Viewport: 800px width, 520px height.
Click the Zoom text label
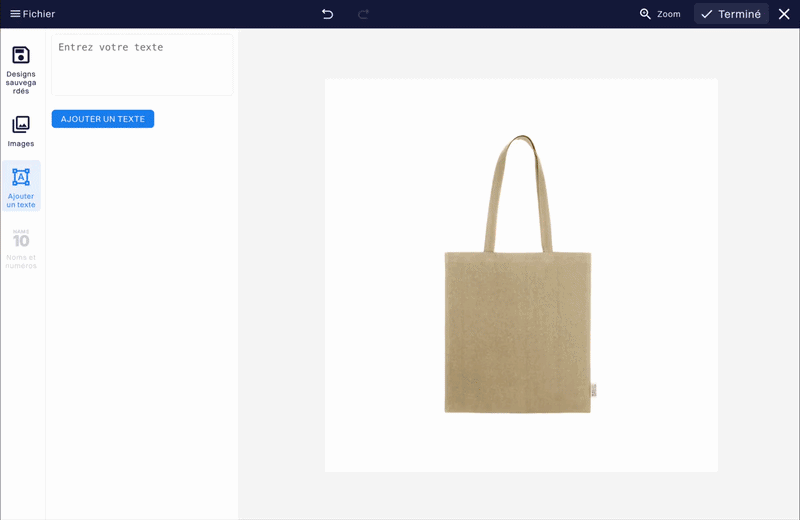coord(669,14)
